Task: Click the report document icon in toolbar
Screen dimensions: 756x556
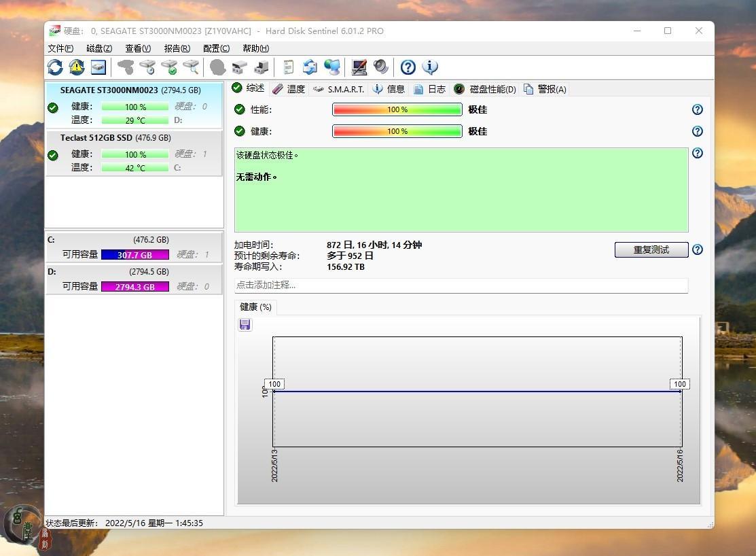Action: click(289, 67)
